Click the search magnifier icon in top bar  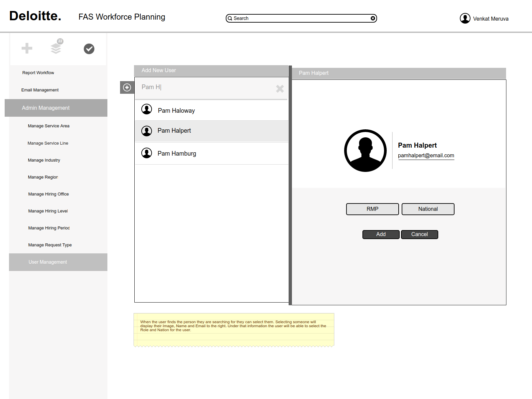pos(230,19)
